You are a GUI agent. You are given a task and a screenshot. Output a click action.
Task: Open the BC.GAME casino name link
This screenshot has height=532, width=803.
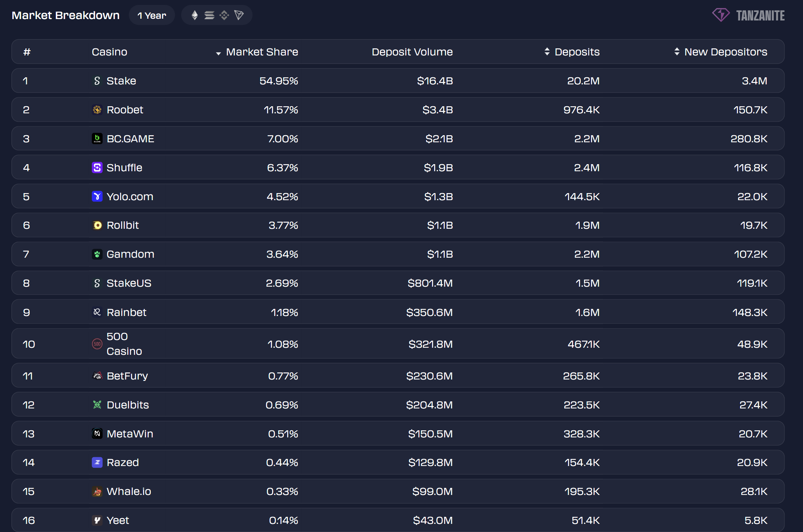[x=130, y=139]
